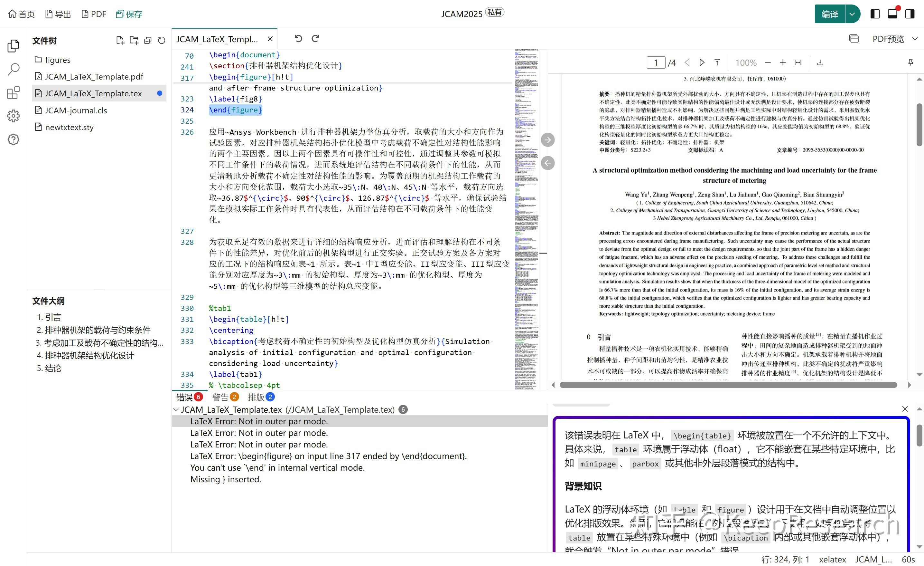Screen dimensions: 924x566
Task: Toggle the bottom panel layout button
Action: tap(892, 14)
